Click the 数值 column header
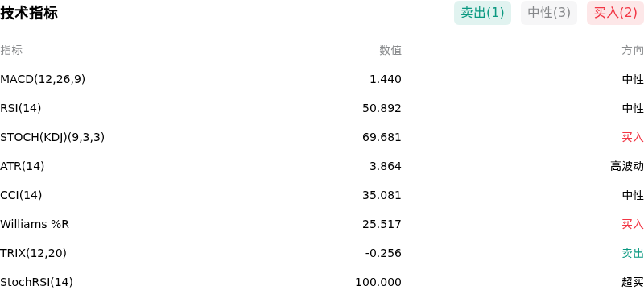The width and height of the screenshot is (644, 290). 390,50
